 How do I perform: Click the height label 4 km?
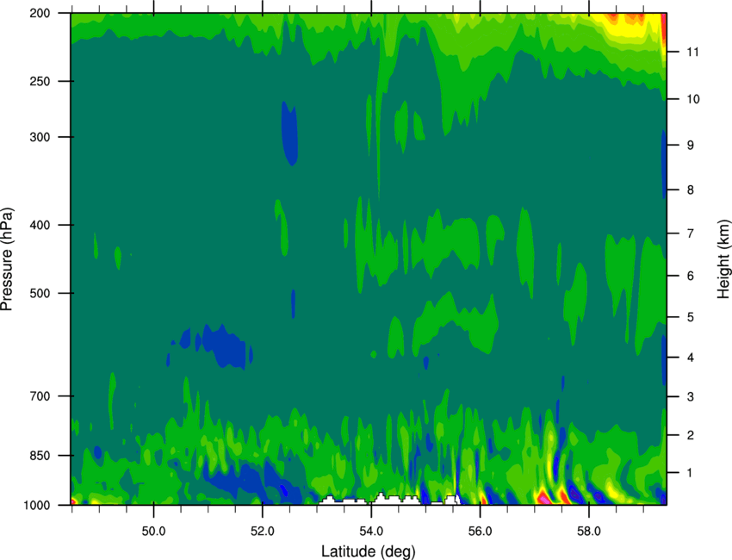(691, 358)
